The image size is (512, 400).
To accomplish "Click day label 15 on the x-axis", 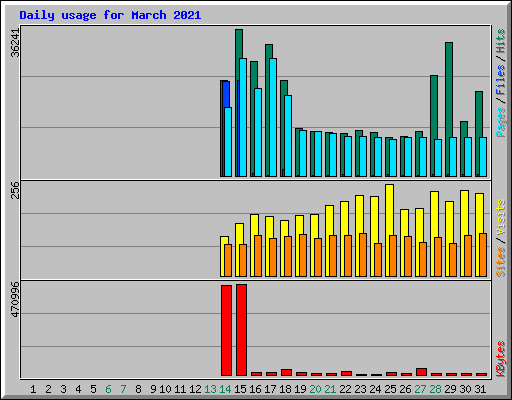I will tap(240, 389).
